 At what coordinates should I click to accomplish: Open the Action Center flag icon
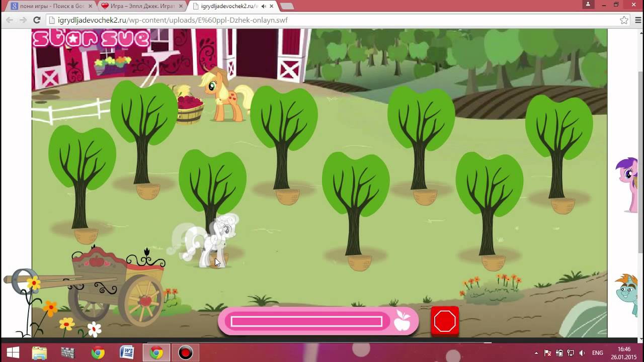(548, 353)
